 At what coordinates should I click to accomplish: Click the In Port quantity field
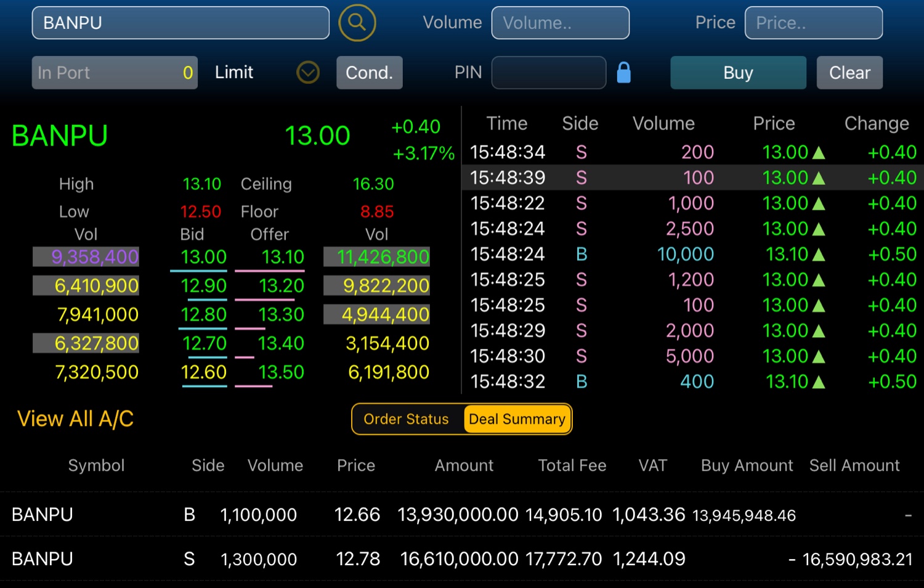(x=115, y=73)
